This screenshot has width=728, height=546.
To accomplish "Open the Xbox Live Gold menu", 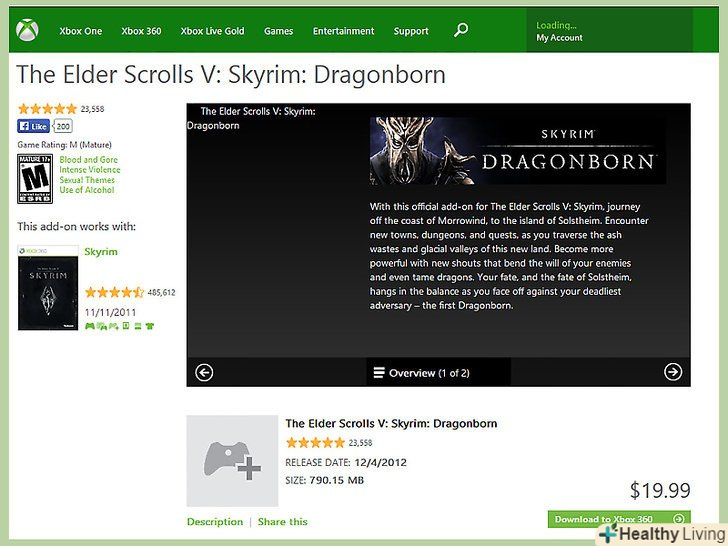I will 212,31.
